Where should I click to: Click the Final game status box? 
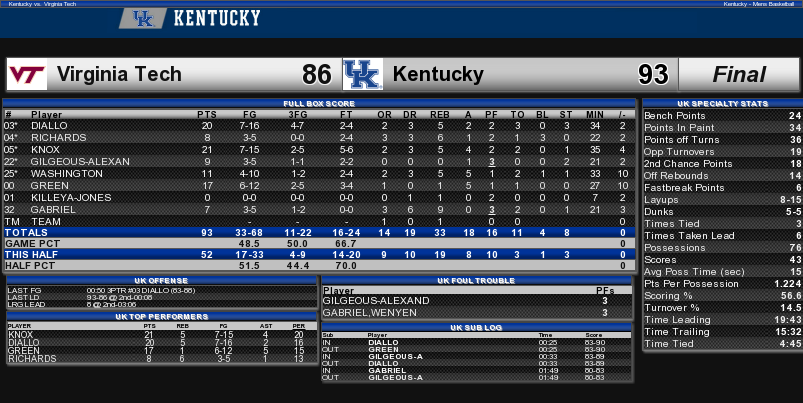coord(739,74)
